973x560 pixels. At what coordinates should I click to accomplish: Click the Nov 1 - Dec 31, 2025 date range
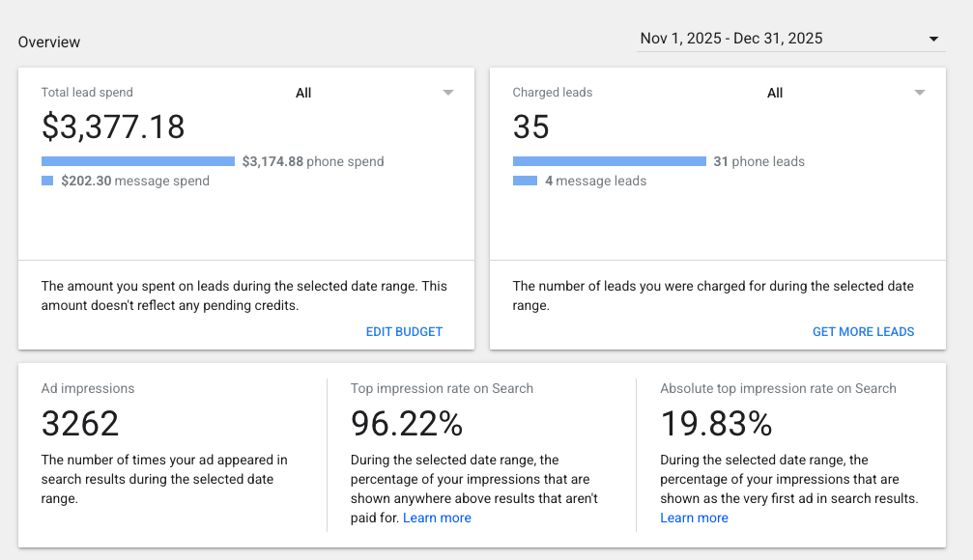pos(731,39)
